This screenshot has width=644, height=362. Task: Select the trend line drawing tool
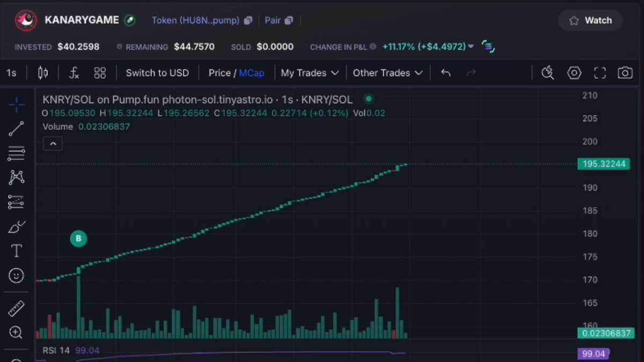[x=17, y=129]
